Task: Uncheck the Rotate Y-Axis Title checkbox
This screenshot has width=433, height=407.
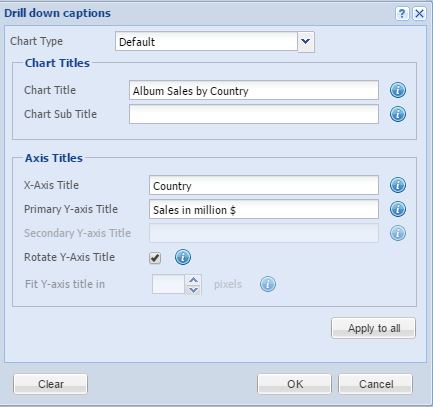Action: 155,258
